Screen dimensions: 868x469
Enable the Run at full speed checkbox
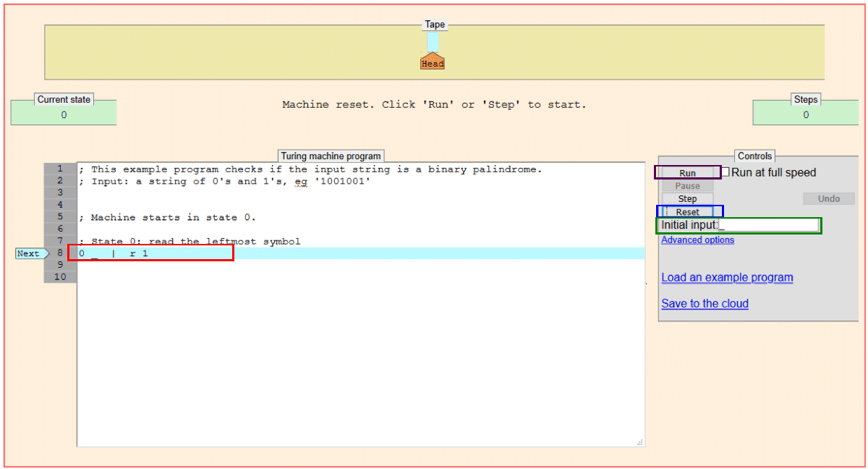(726, 172)
